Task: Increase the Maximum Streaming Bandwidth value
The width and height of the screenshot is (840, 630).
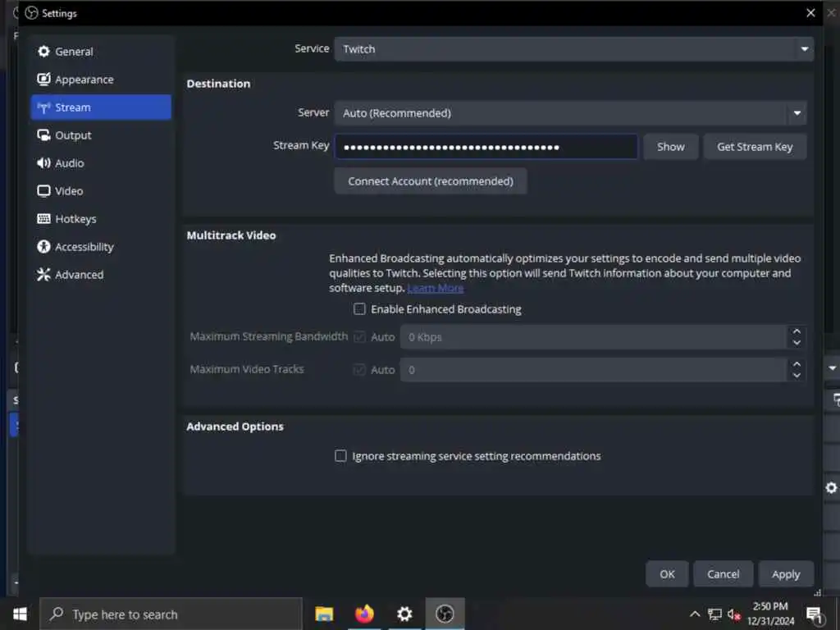Action: click(797, 331)
